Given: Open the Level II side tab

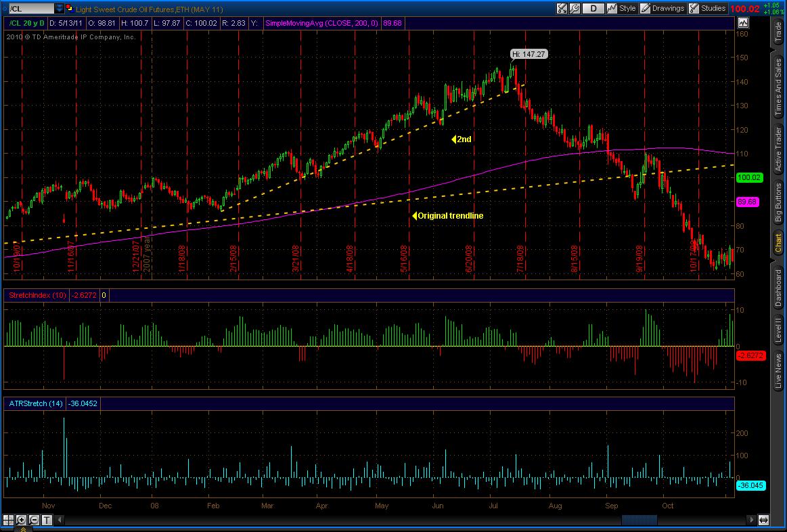Looking at the screenshot, I should tap(778, 330).
